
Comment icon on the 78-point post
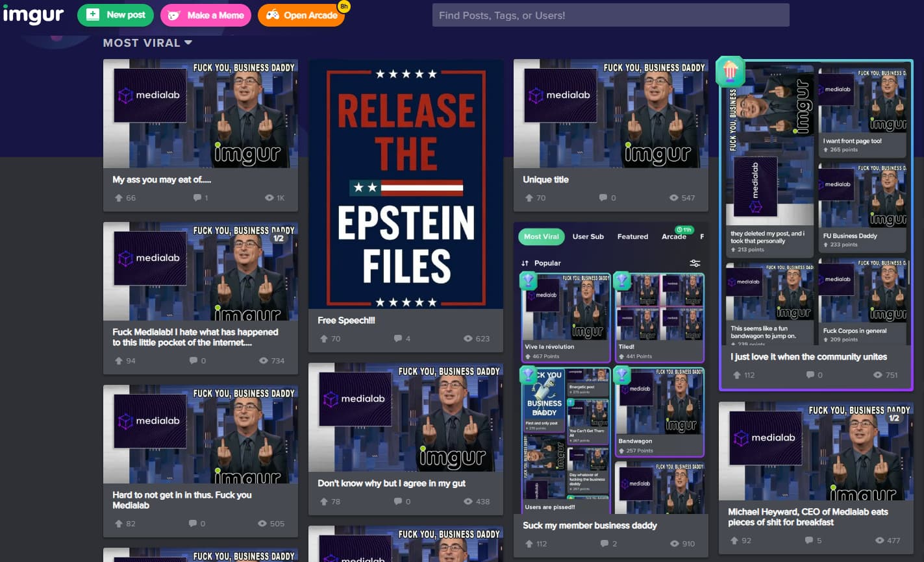pyautogui.click(x=398, y=502)
